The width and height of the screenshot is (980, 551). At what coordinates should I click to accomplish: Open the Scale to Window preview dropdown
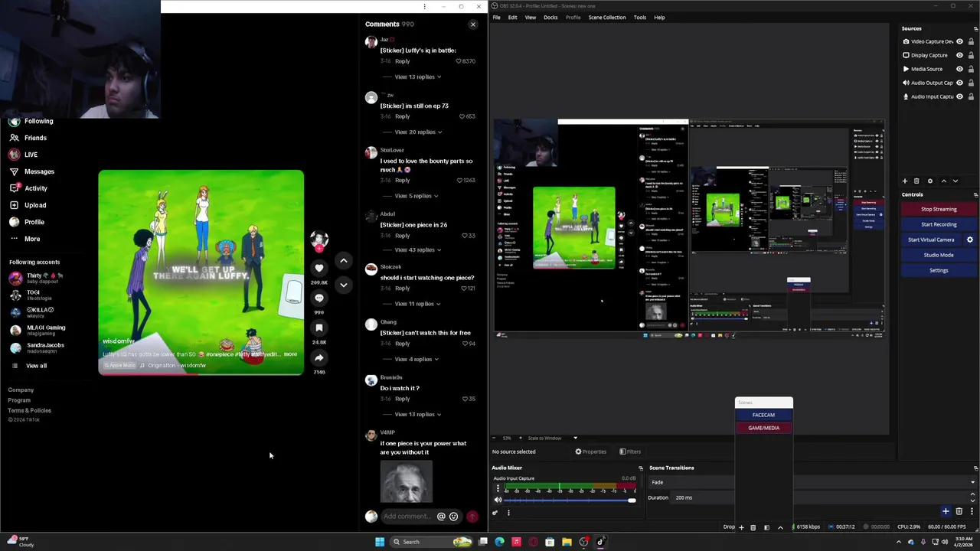(552, 439)
